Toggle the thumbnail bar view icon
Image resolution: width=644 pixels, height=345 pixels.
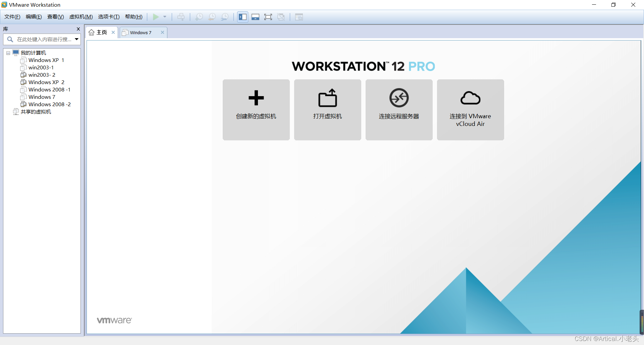256,17
